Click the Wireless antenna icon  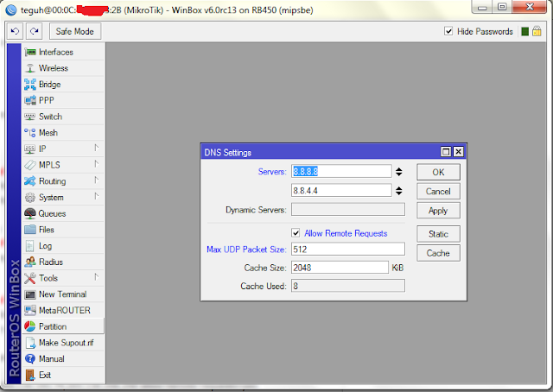point(30,68)
